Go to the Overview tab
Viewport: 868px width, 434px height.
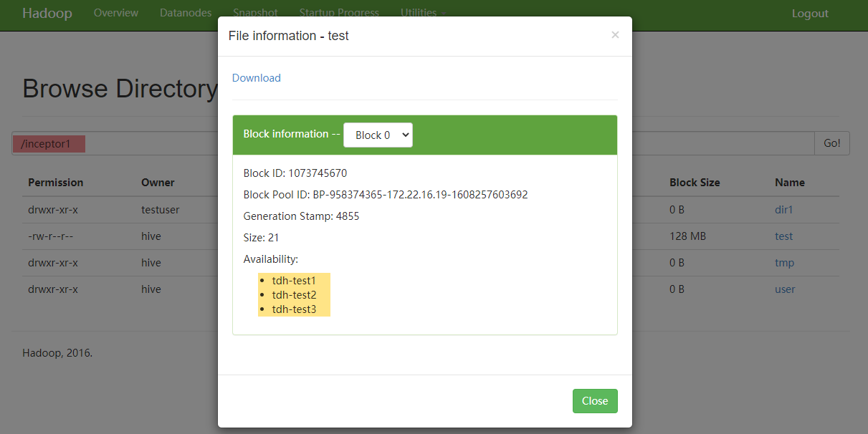(116, 13)
